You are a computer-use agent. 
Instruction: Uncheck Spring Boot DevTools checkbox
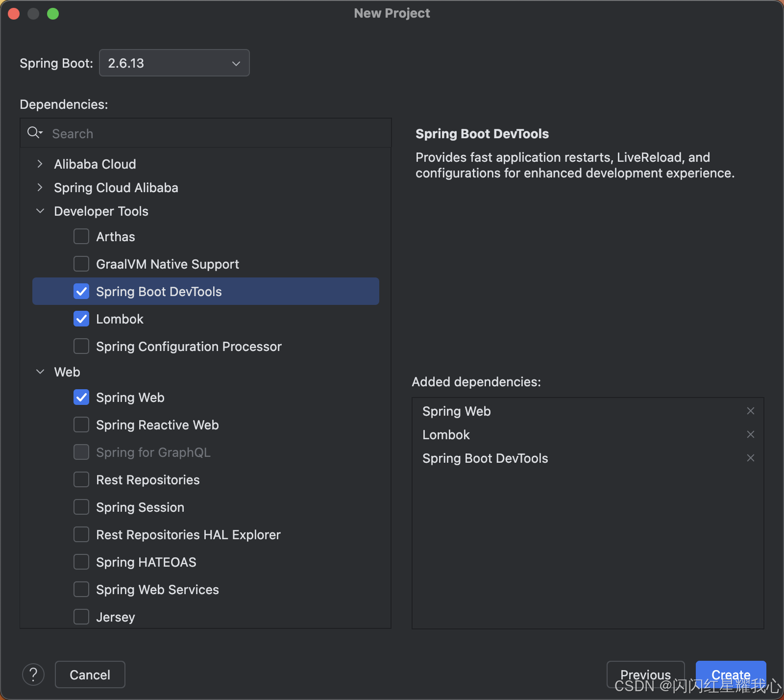click(81, 291)
